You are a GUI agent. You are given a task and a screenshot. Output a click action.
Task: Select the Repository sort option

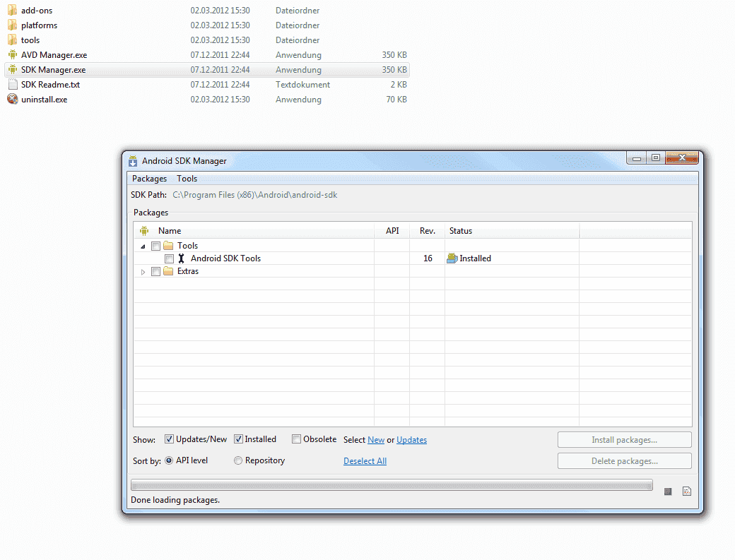click(x=238, y=460)
